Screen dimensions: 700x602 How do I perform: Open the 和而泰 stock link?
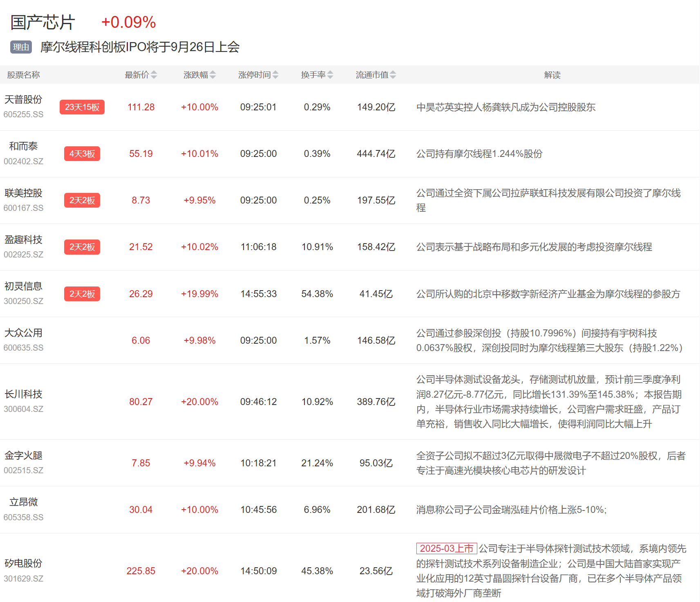pyautogui.click(x=23, y=146)
